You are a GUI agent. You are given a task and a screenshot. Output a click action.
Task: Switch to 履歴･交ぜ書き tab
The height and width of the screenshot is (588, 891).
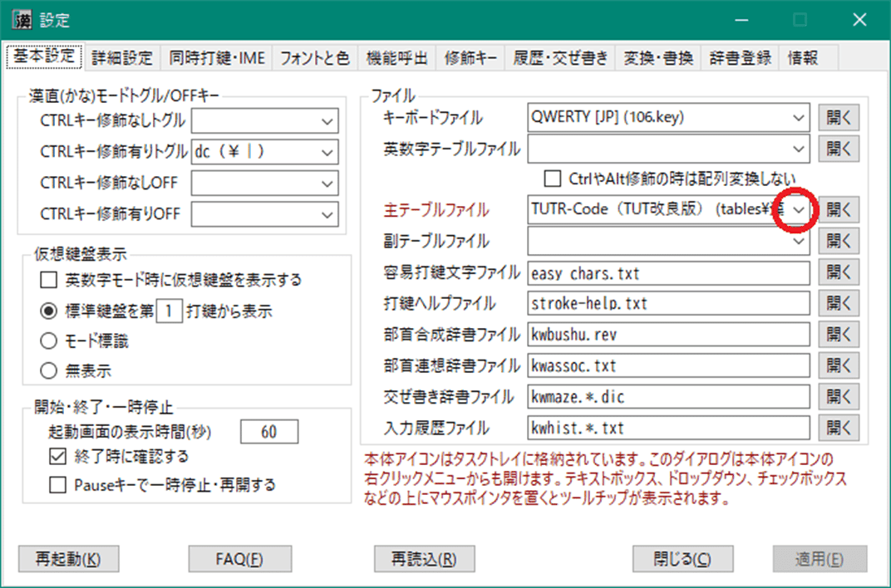560,58
